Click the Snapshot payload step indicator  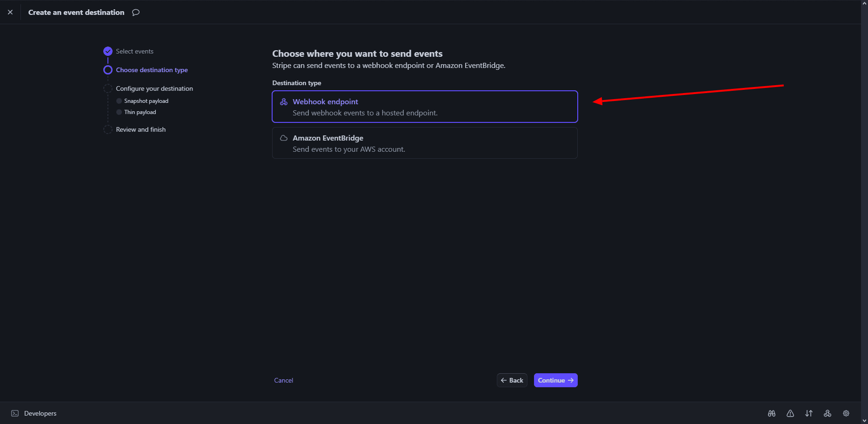tap(119, 101)
